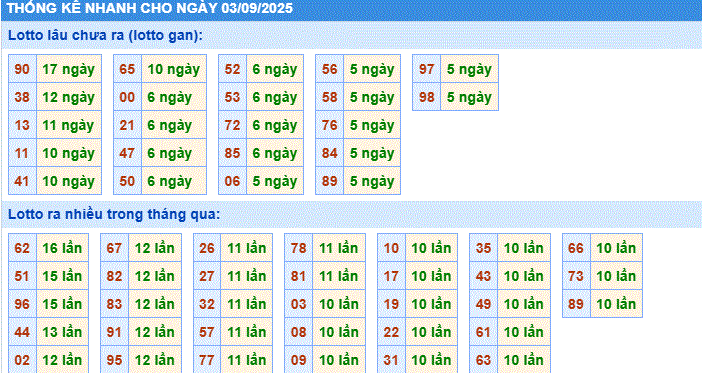Image resolution: width=702 pixels, height=373 pixels.
Task: Select the '16 lần' cell
Action: pyautogui.click(x=62, y=248)
